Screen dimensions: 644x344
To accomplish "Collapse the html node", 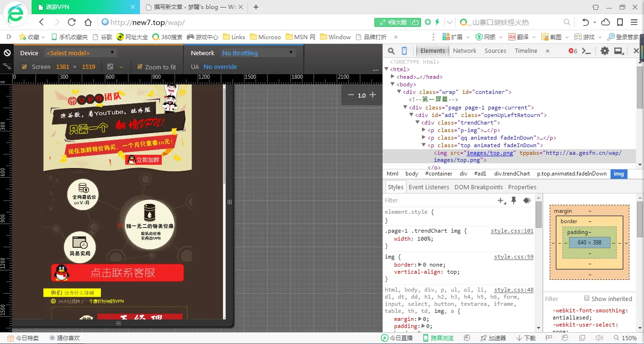I will [x=387, y=69].
